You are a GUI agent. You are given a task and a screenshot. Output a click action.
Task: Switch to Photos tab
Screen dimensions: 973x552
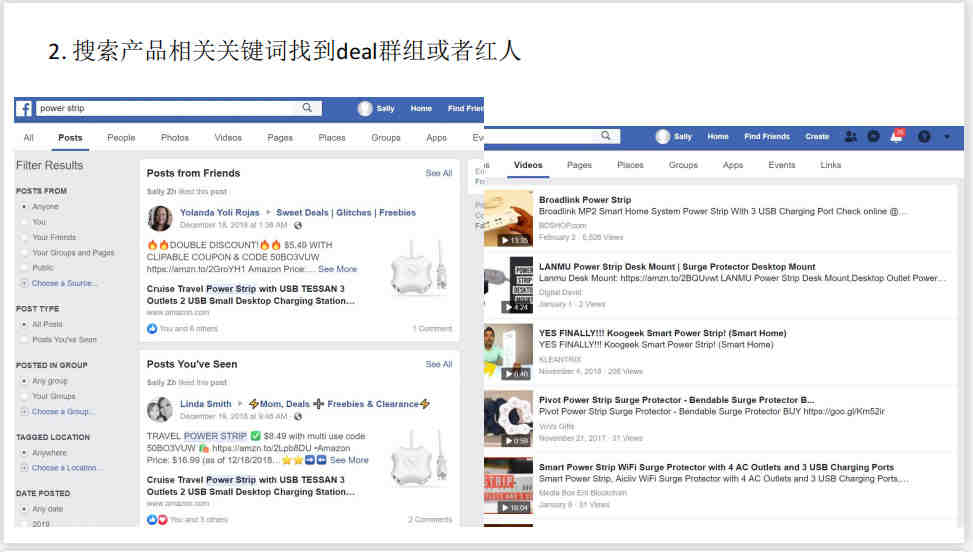click(x=175, y=138)
